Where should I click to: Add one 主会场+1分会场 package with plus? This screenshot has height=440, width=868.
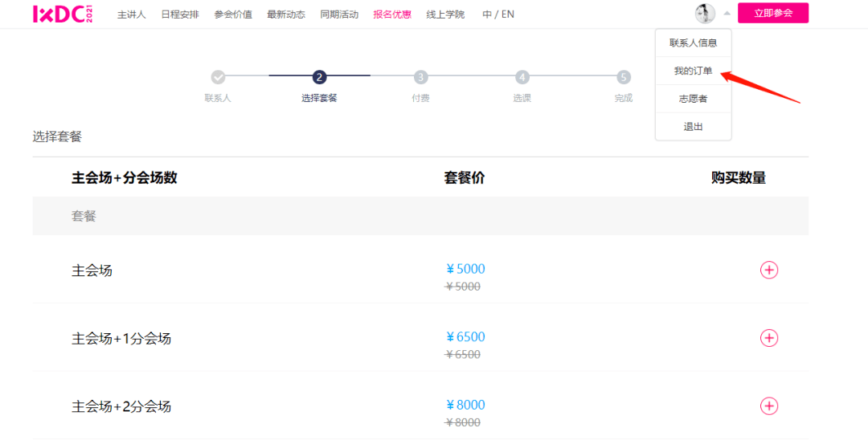(x=769, y=338)
